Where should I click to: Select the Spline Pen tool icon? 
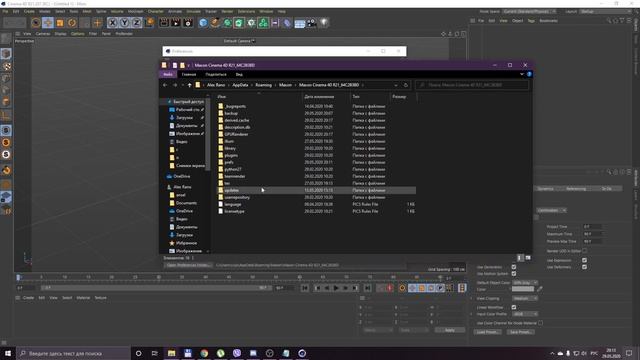tap(215, 23)
